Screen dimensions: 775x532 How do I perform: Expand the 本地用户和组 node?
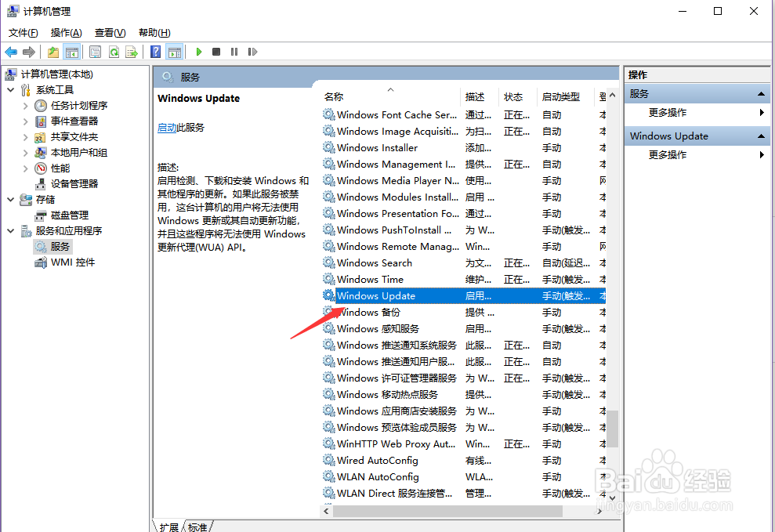tap(26, 153)
